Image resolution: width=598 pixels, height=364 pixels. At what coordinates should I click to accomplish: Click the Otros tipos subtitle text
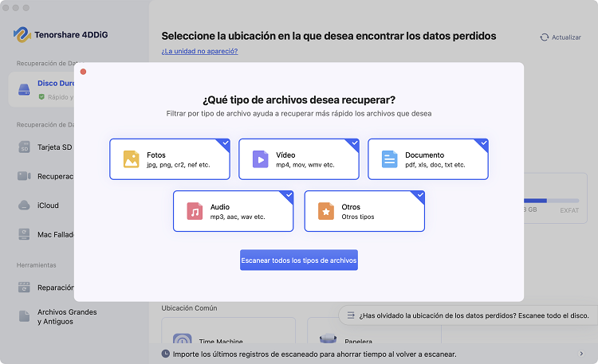coord(358,217)
